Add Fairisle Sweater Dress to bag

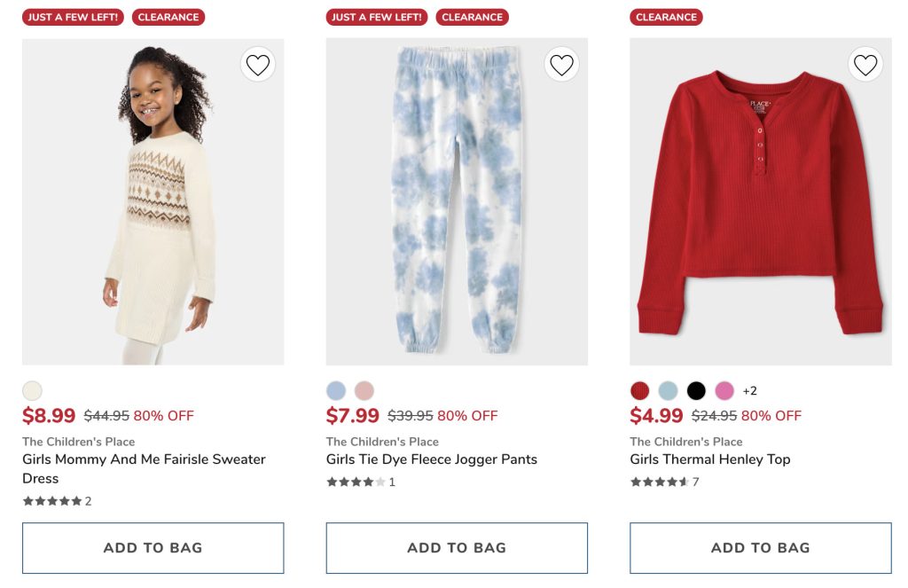tap(153, 548)
